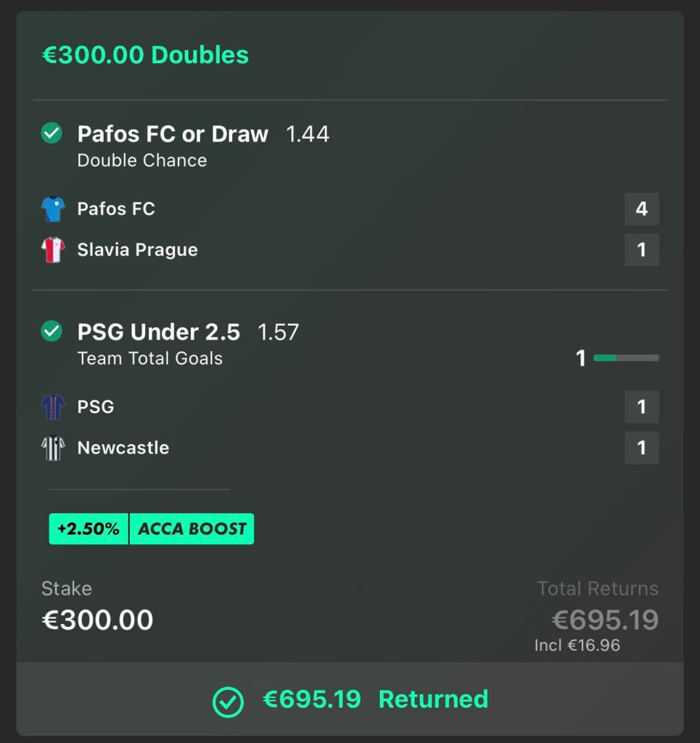Click the Slavia Prague score box
700x743 pixels.
(641, 250)
